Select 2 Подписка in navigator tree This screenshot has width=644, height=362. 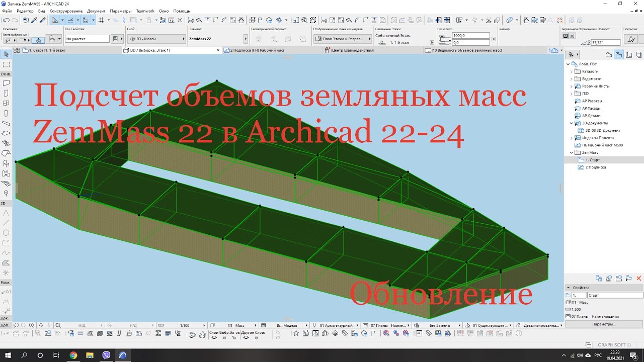pos(595,167)
